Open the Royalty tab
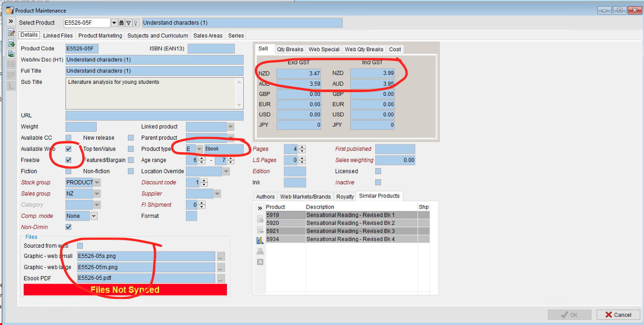644x325 pixels. [345, 196]
